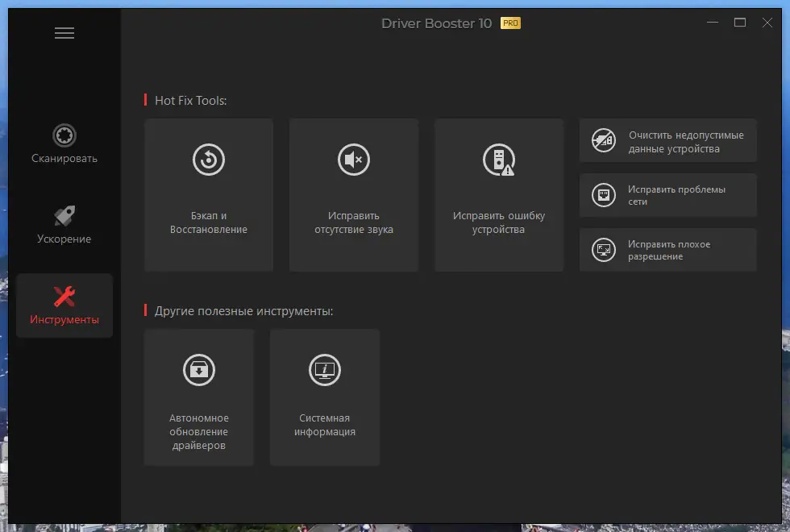Image resolution: width=790 pixels, height=532 pixels.
Task: Switch to the Ускорение tab label
Action: (x=64, y=239)
